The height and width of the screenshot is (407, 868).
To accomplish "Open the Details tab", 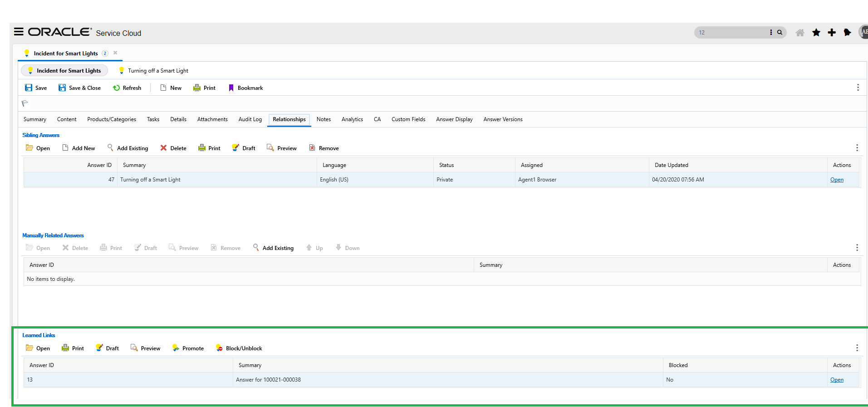I will (178, 119).
